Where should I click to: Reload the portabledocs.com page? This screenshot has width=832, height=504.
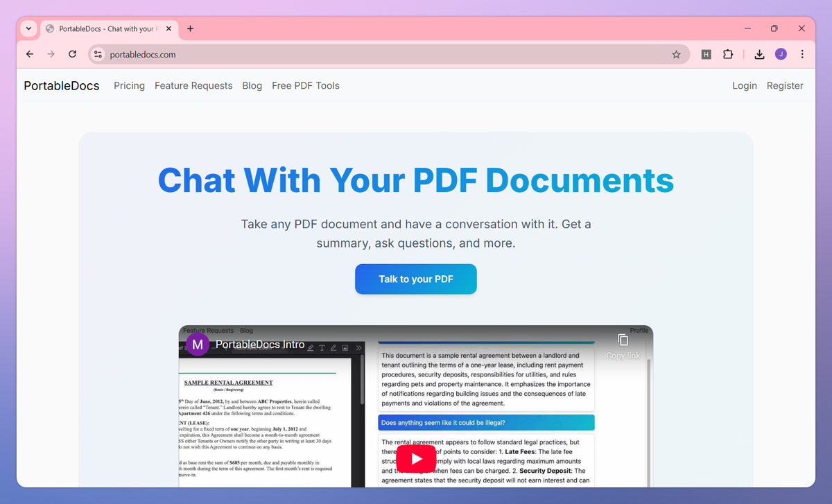click(x=72, y=54)
